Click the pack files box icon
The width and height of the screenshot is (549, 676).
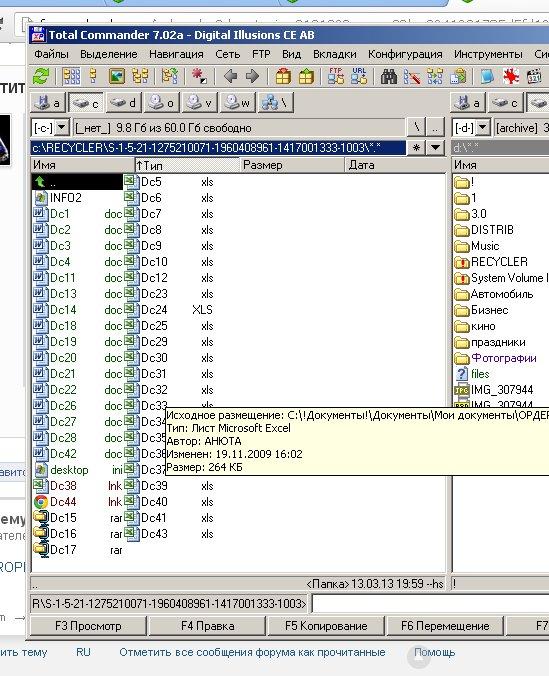[283, 77]
